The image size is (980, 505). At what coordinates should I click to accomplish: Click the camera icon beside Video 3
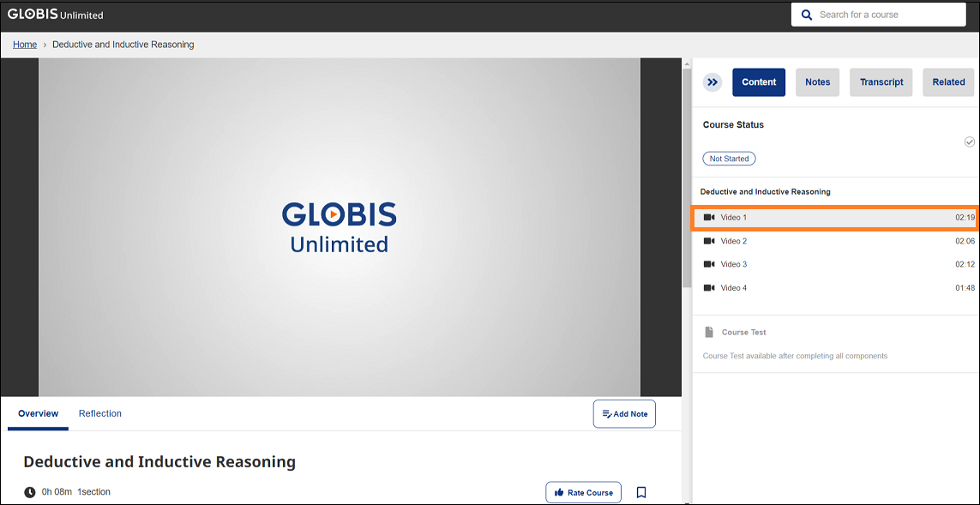tap(709, 264)
